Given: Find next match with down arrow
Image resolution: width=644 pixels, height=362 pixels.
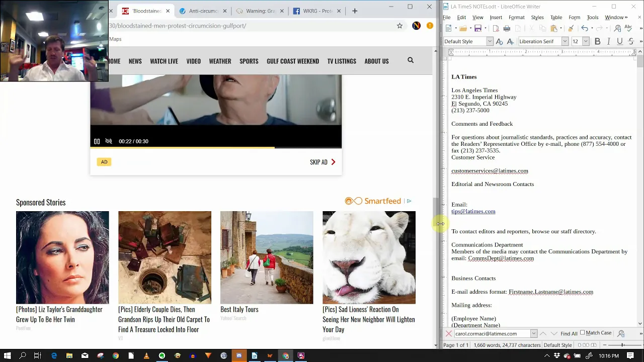Looking at the screenshot, I should coord(554,333).
